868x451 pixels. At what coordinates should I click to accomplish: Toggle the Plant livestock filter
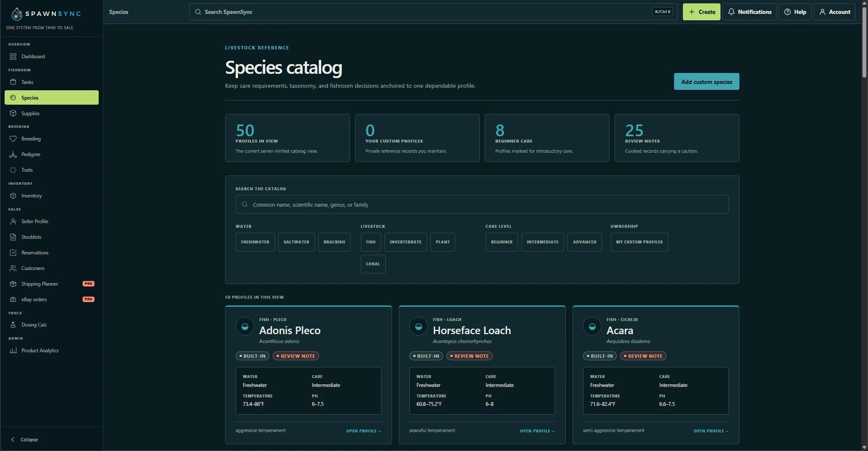click(443, 242)
